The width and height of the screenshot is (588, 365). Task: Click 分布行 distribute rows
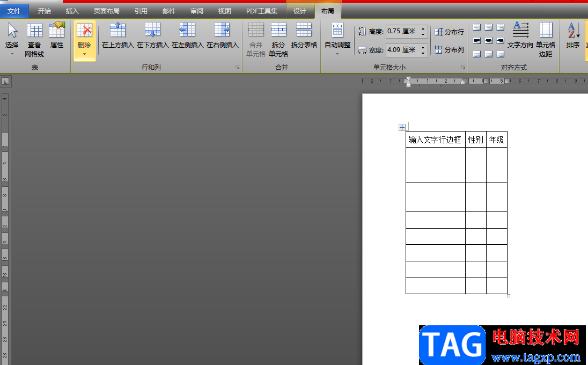(449, 32)
